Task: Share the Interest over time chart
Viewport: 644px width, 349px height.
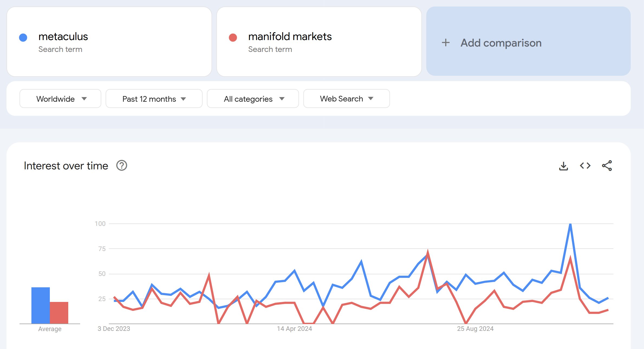Action: coord(607,166)
